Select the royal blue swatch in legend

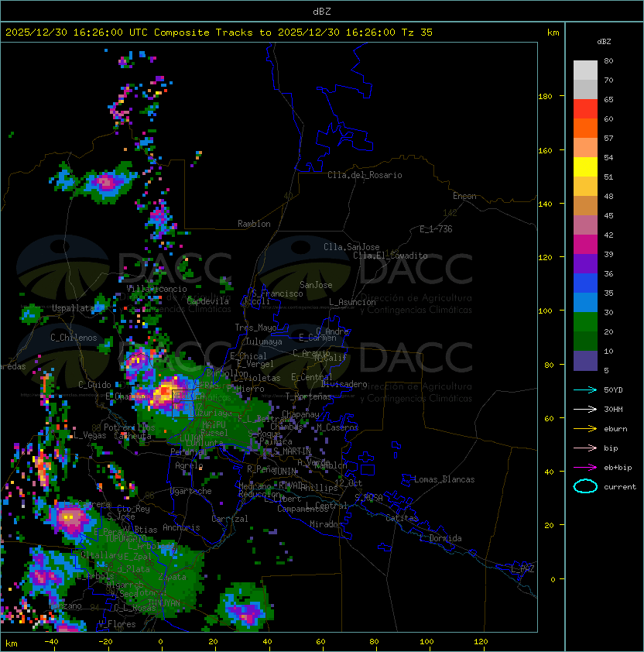[x=585, y=283]
